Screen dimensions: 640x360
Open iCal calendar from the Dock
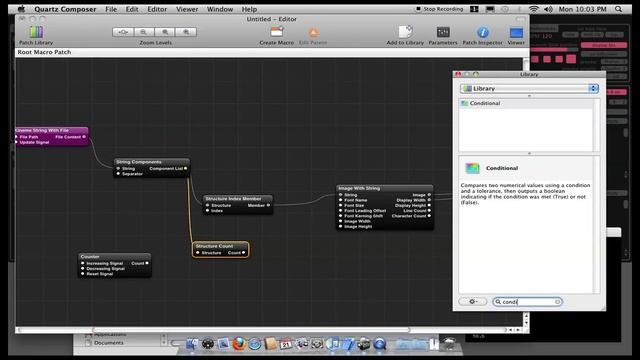tap(286, 344)
